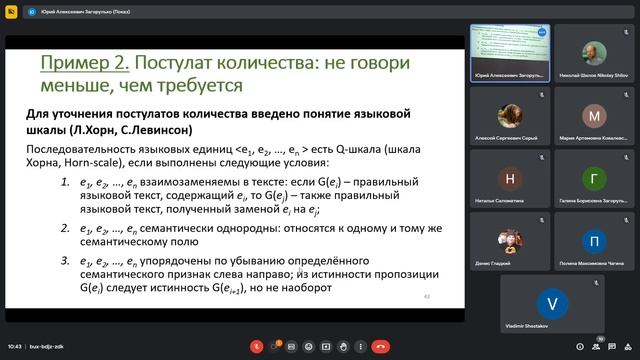Click muted mic icon on Денис Гладкий tile
640x360 pixels.
click(x=542, y=220)
